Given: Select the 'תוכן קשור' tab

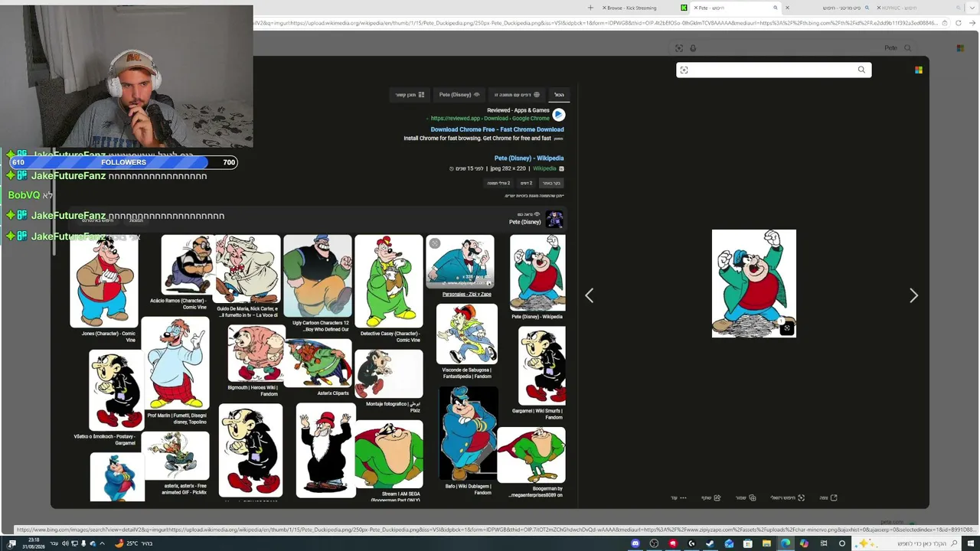Looking at the screenshot, I should pos(410,95).
